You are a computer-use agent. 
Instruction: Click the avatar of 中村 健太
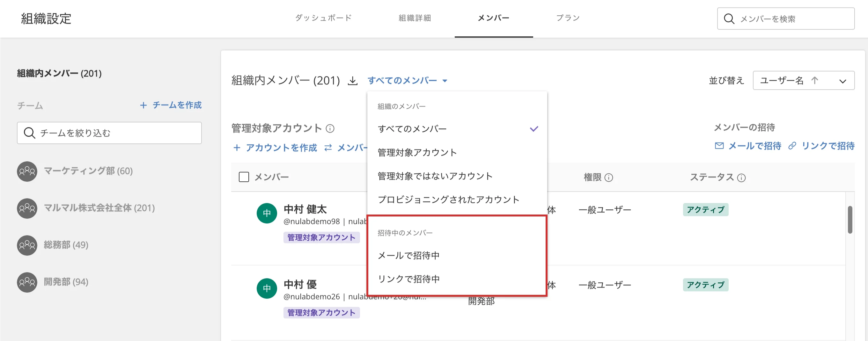(267, 213)
